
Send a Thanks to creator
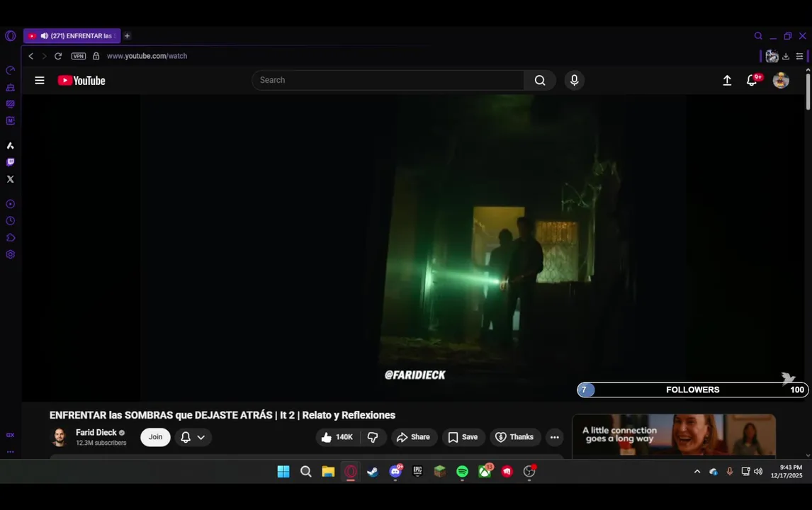point(514,437)
